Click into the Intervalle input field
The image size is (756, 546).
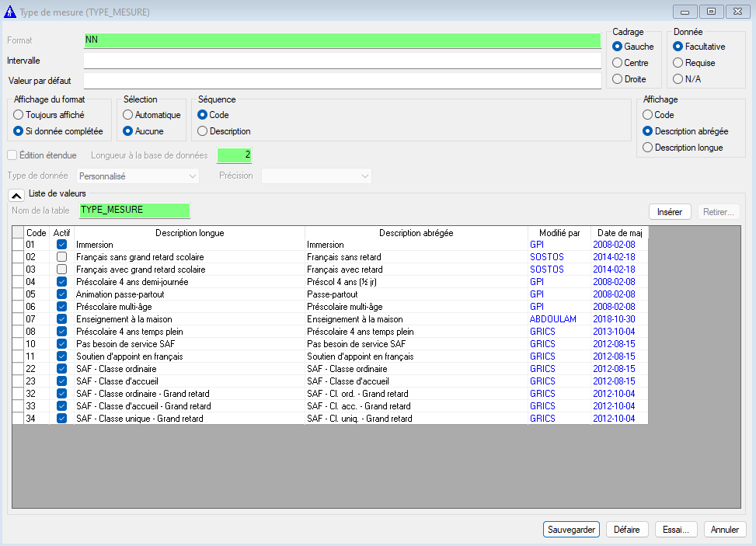tap(342, 61)
